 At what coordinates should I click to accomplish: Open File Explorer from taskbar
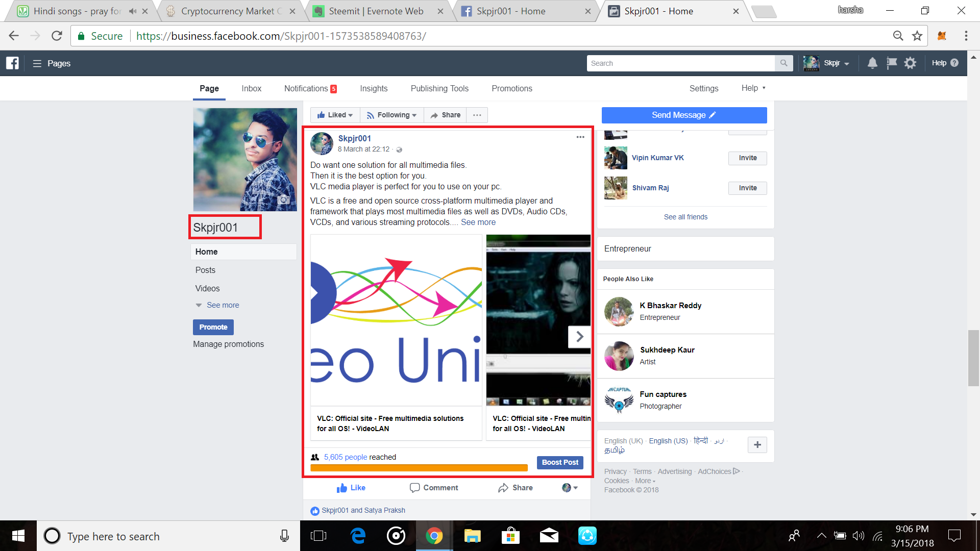coord(473,536)
